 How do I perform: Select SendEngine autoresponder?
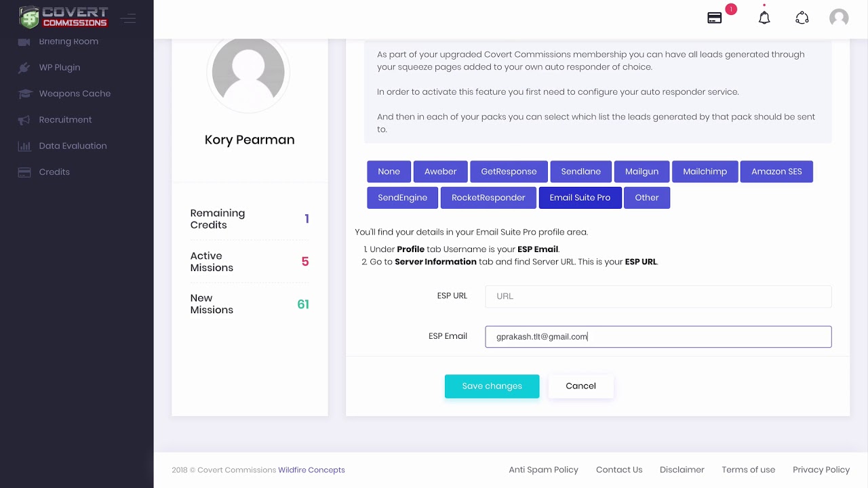(403, 198)
